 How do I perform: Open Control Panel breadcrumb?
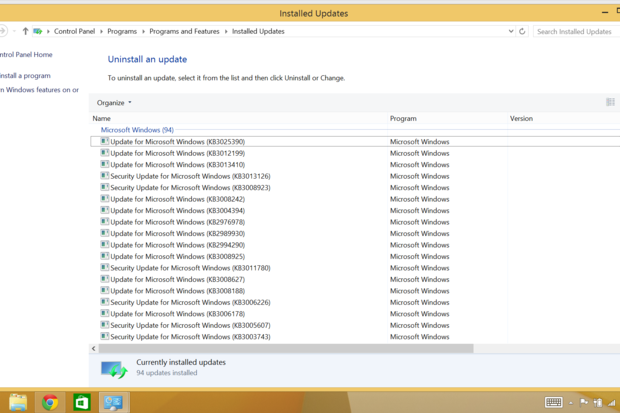[x=74, y=31]
